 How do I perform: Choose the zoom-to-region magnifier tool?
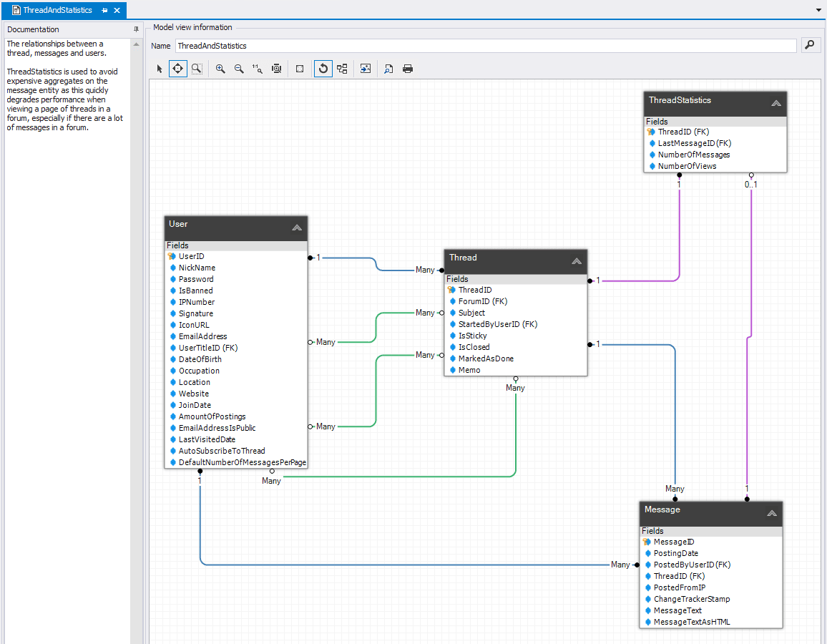pyautogui.click(x=196, y=69)
